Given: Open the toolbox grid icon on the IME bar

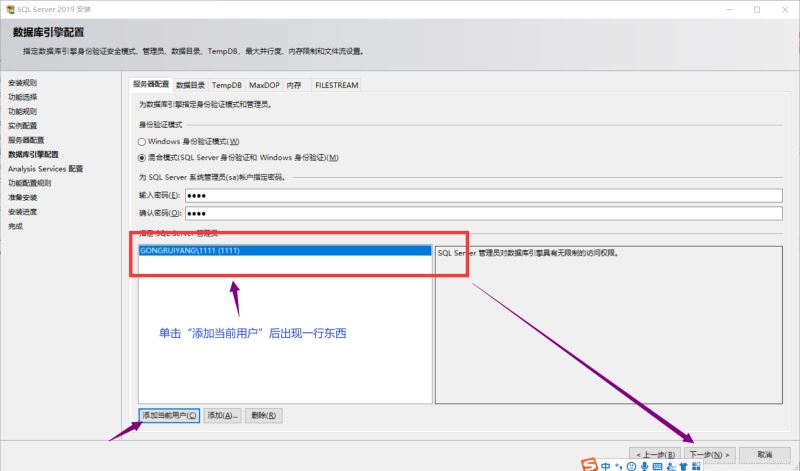Looking at the screenshot, I should (x=696, y=466).
